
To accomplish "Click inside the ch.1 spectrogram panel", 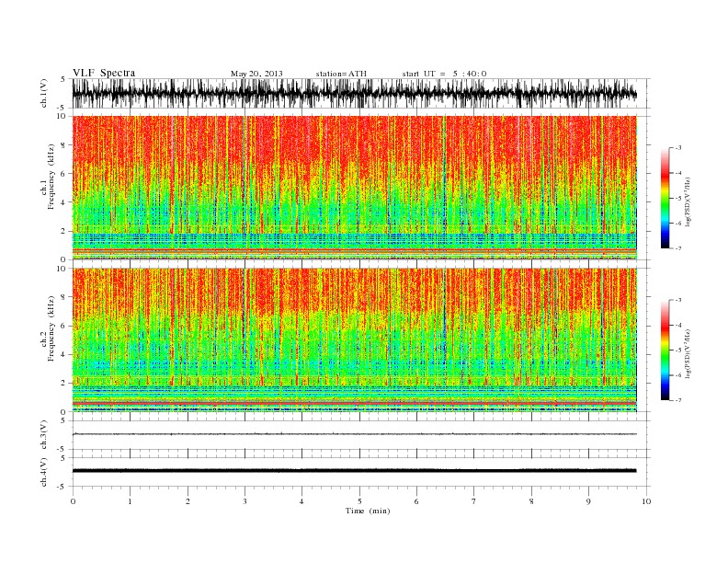I will pyautogui.click(x=355, y=188).
